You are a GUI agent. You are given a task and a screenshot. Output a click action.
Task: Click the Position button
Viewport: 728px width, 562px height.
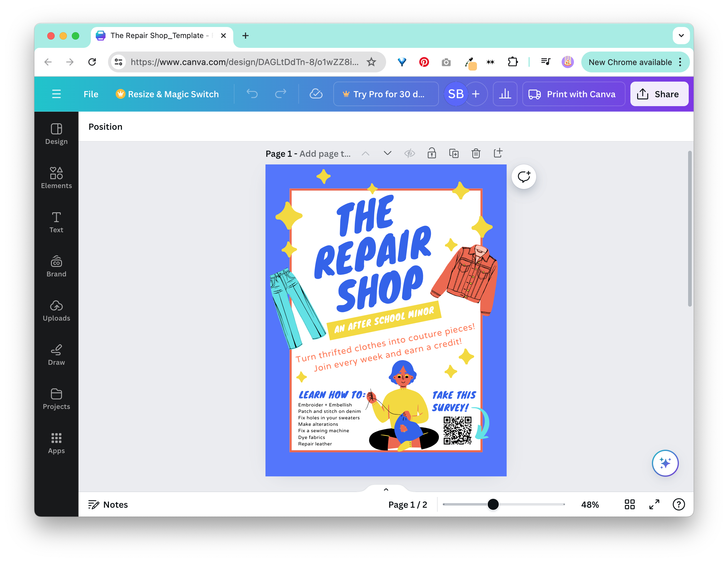click(105, 127)
